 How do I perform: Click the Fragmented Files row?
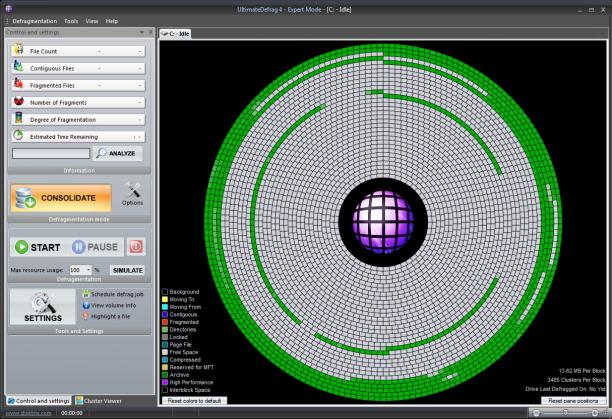78,85
